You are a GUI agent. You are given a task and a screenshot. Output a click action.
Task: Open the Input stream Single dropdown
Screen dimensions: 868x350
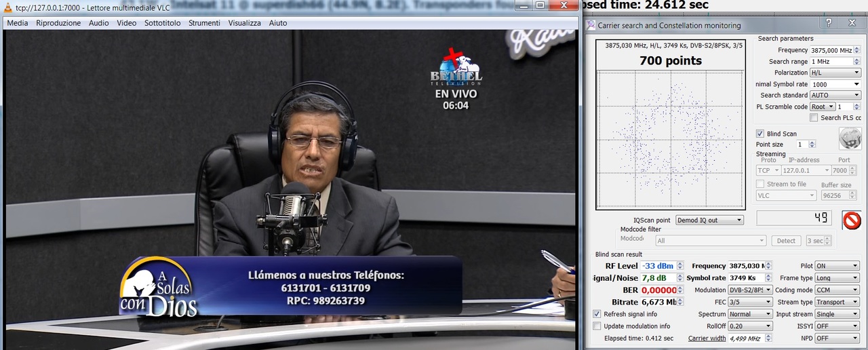pos(837,314)
